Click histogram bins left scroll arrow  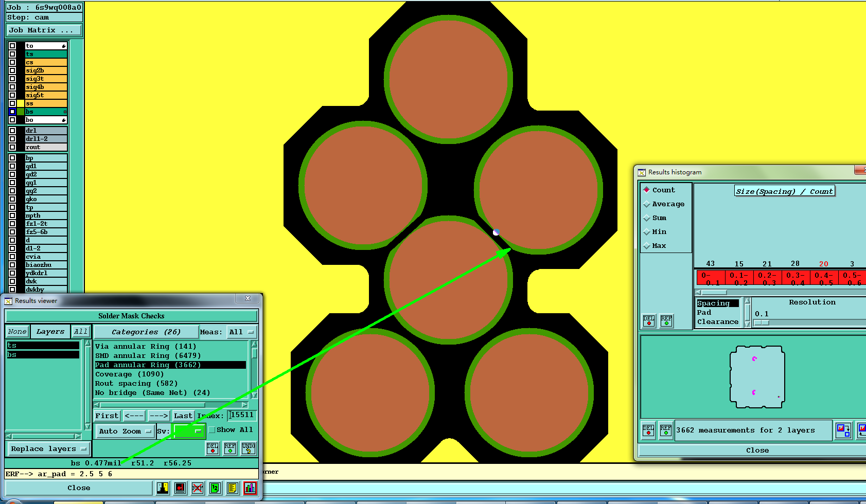point(698,292)
